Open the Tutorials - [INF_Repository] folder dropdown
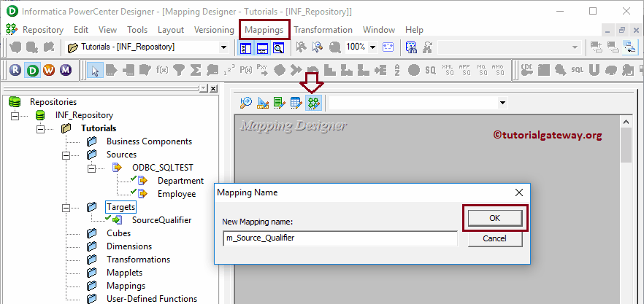The height and width of the screenshot is (304, 644). click(223, 47)
